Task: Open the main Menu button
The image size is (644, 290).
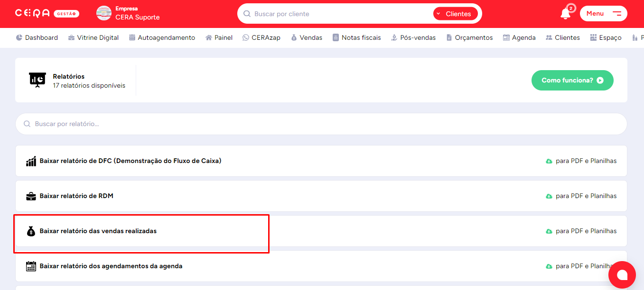Action: click(x=603, y=14)
